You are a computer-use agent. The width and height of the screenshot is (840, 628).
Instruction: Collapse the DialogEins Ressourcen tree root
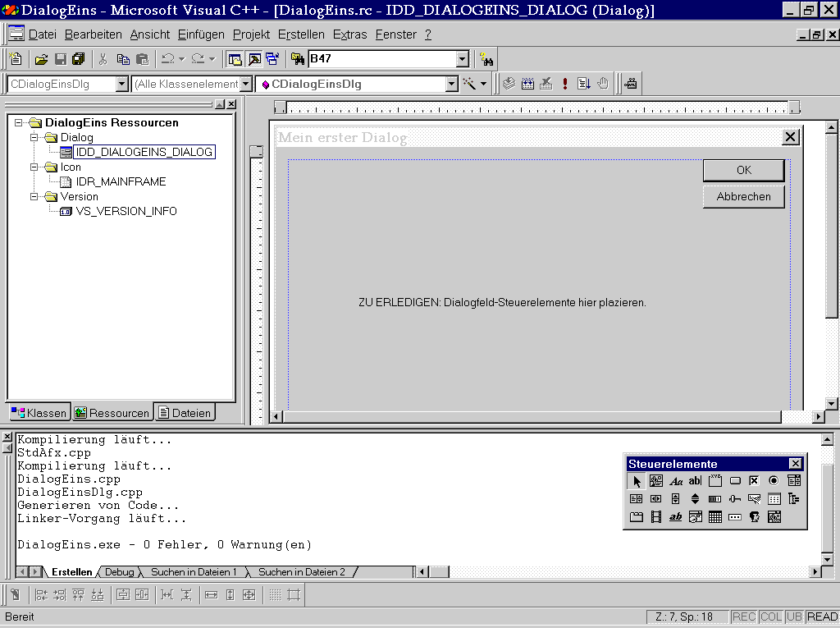point(19,123)
